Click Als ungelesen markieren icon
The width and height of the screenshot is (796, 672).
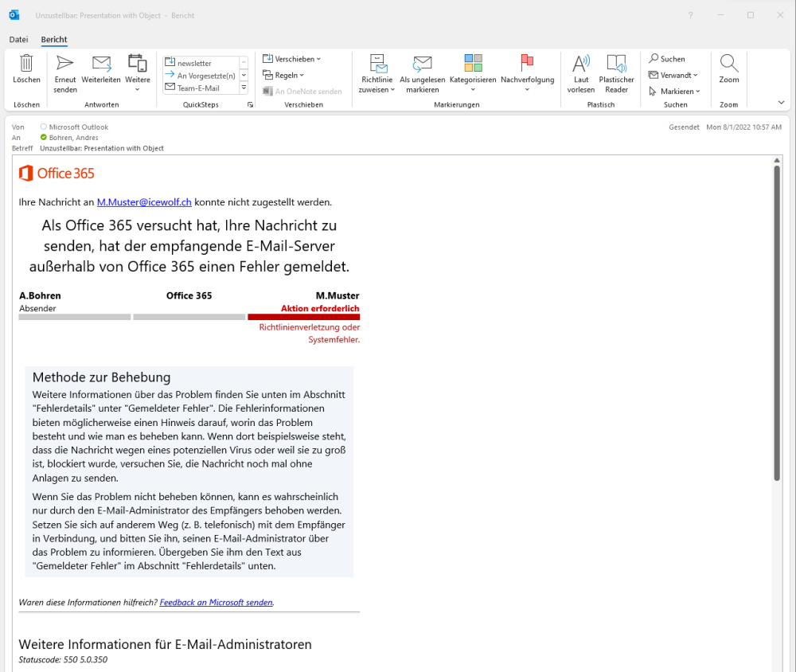click(422, 63)
